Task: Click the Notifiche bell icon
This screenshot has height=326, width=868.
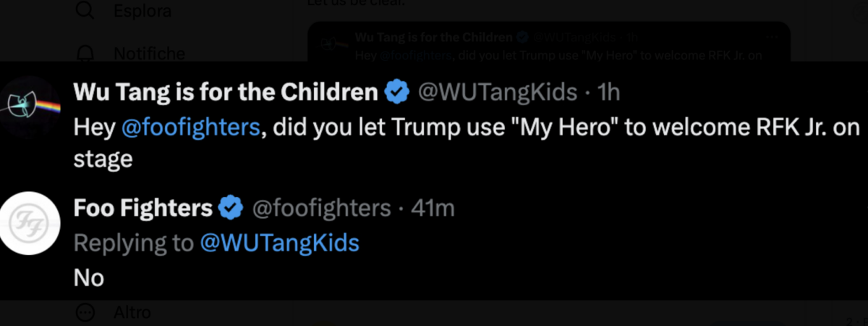Action: tap(86, 54)
